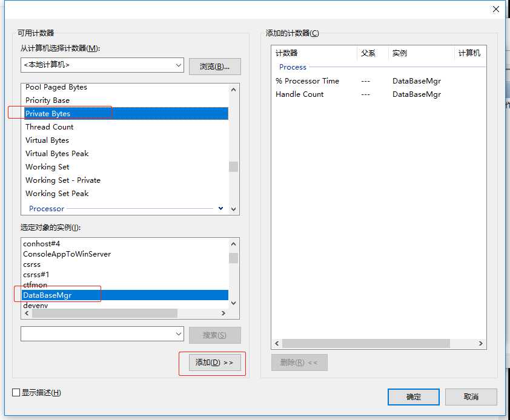Select the Working Set Peak counter
The height and width of the screenshot is (420, 510).
pos(126,194)
